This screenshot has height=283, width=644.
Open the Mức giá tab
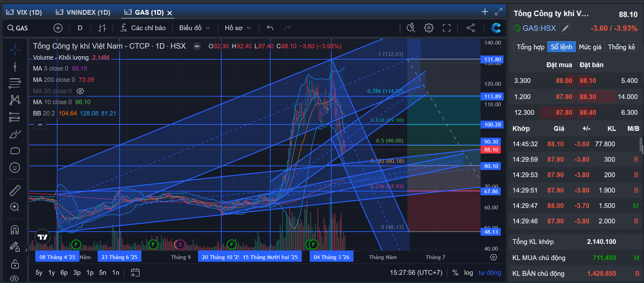590,47
